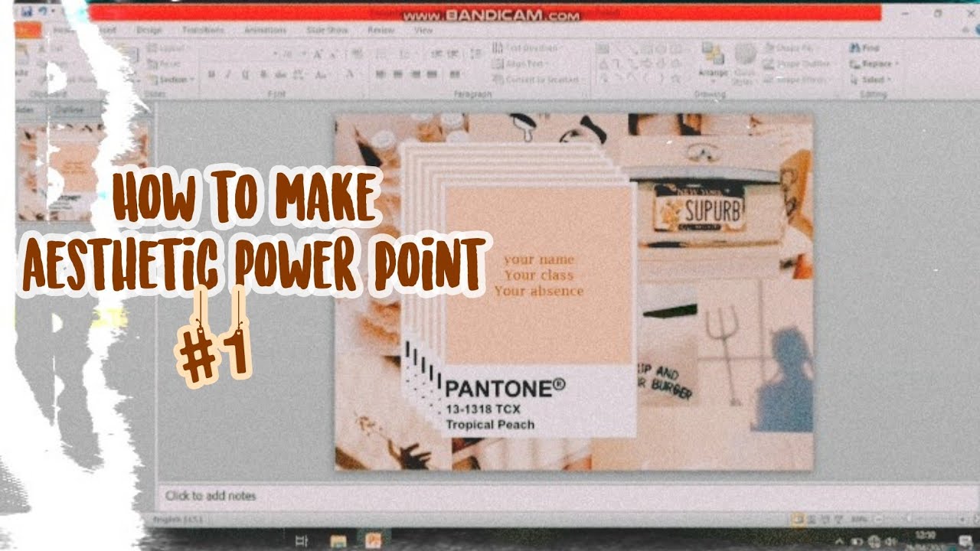Screen dimensions: 980x551
Task: Go to the Review ribbon tab
Action: click(x=381, y=30)
